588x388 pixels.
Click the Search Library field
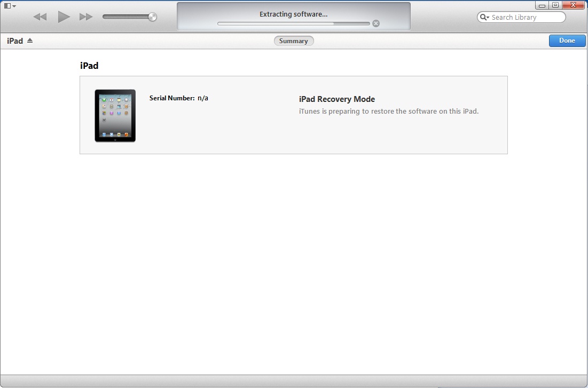[521, 17]
